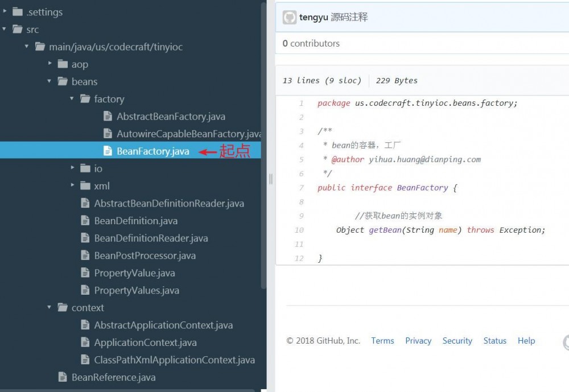Click the ClassPathXmlApplicationContext.java file icon
The width and height of the screenshot is (569, 392).
click(85, 360)
